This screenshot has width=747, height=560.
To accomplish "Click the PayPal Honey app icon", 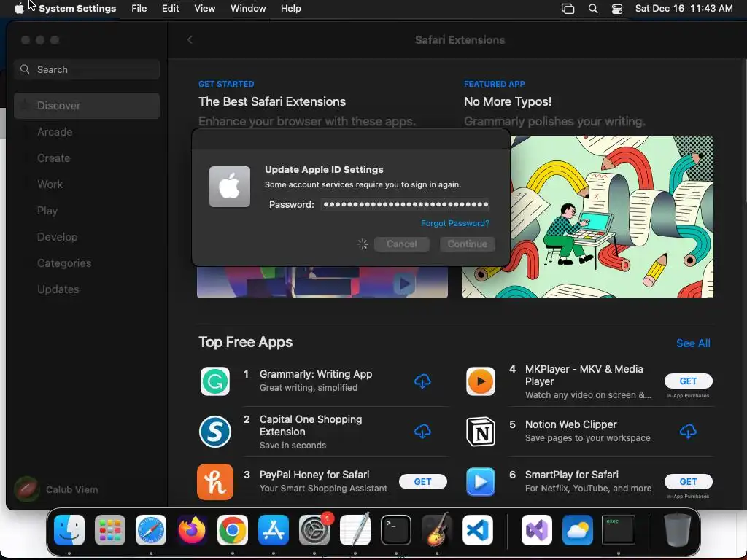I will click(x=215, y=482).
